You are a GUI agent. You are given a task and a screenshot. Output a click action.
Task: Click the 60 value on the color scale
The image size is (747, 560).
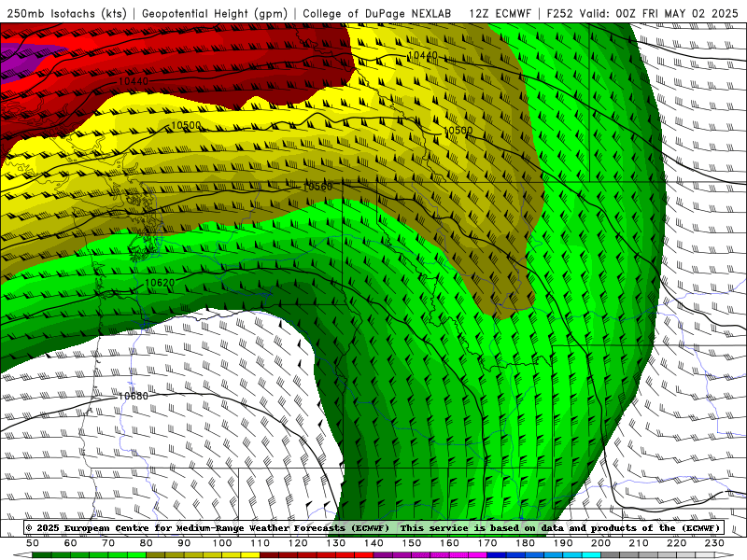pos(71,543)
